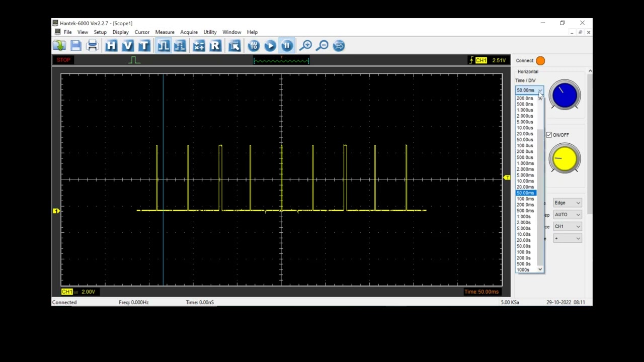Open the Acquire menu

(x=189, y=32)
